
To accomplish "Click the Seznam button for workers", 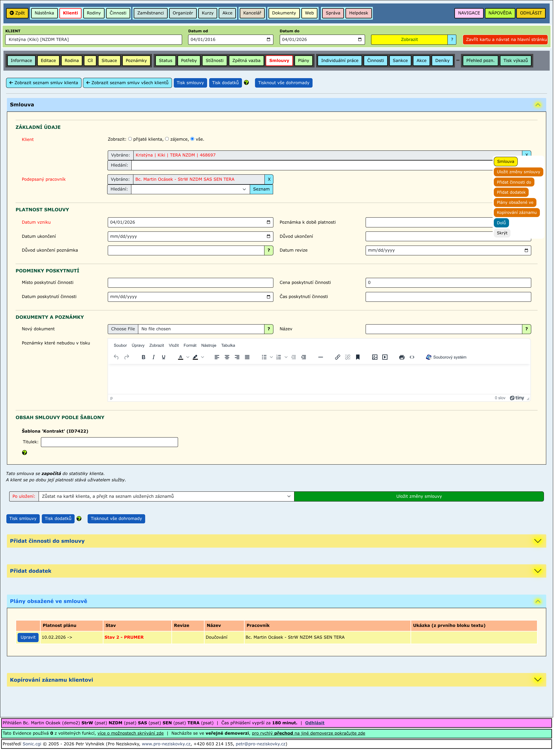I will [x=262, y=190].
